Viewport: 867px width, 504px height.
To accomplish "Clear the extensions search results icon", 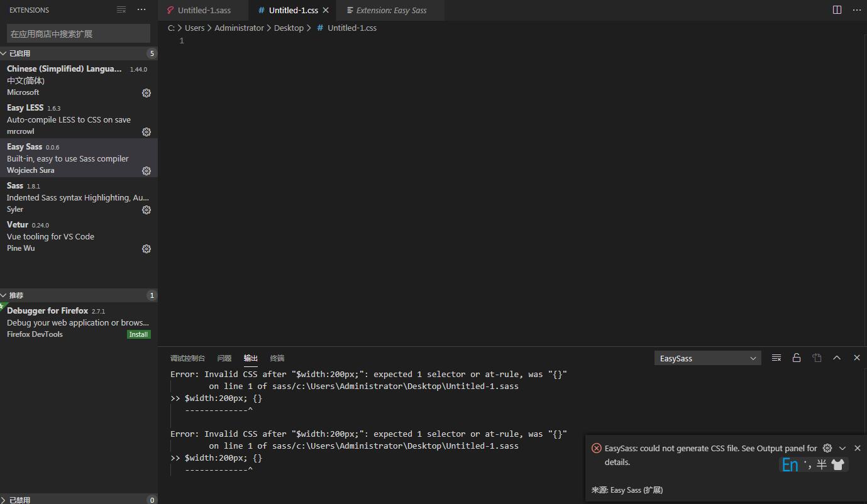I will tap(121, 10).
